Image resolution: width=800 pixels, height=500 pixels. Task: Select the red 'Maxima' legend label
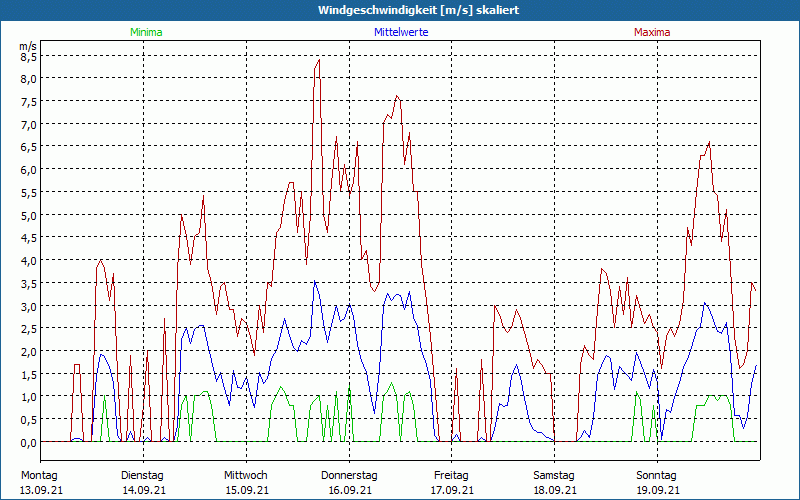(x=652, y=32)
